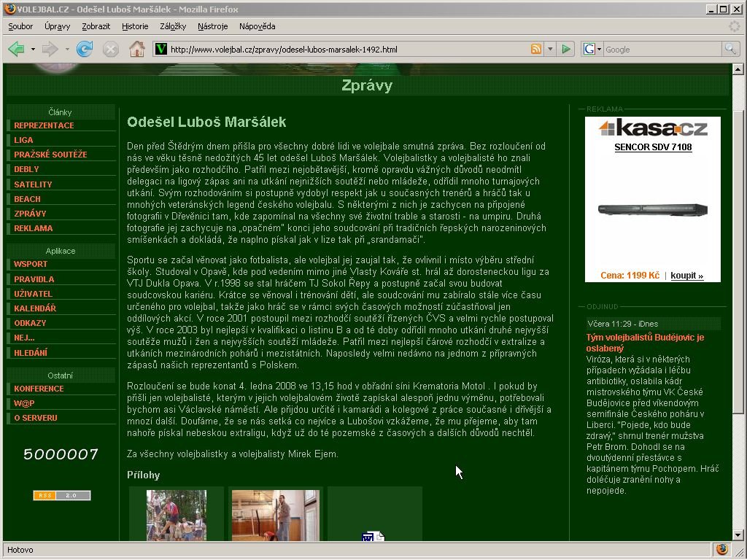Image resolution: width=747 pixels, height=560 pixels.
Task: Click the Cena: 1199 Kč price text
Action: tap(630, 275)
